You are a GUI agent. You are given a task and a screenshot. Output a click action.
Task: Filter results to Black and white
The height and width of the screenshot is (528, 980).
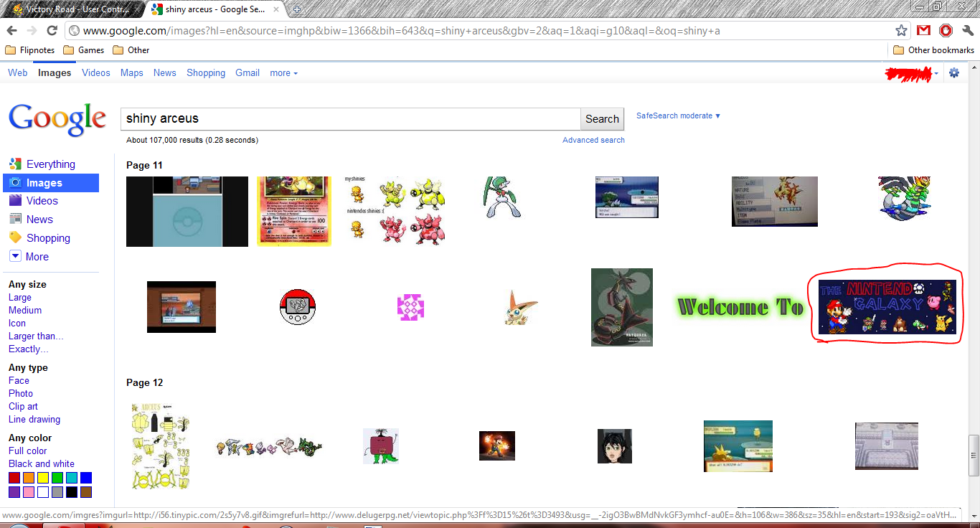pyautogui.click(x=42, y=464)
